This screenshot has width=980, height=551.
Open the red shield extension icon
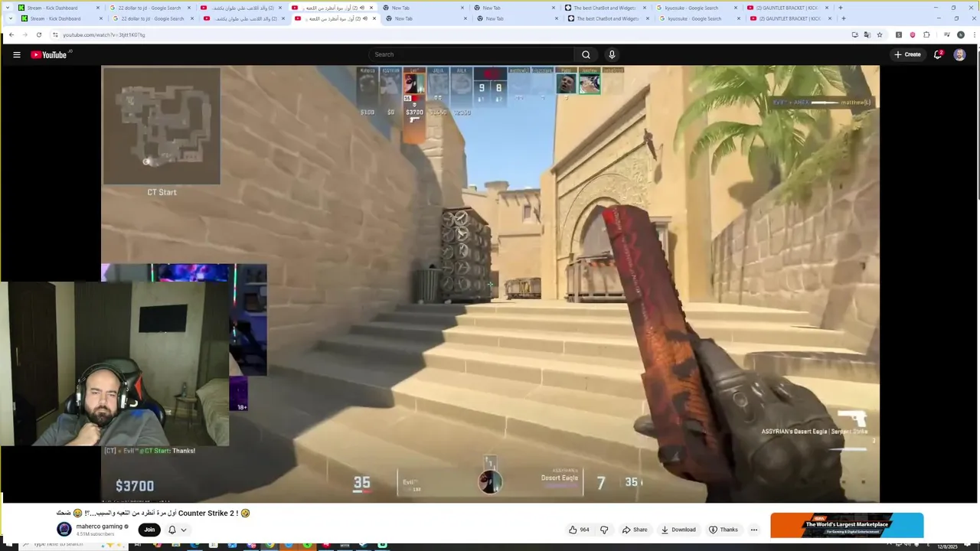pyautogui.click(x=913, y=34)
